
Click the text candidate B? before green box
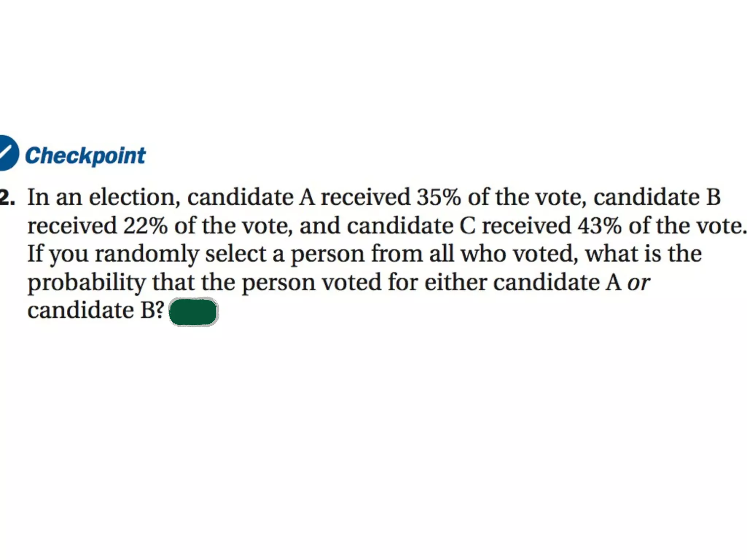[x=96, y=310]
